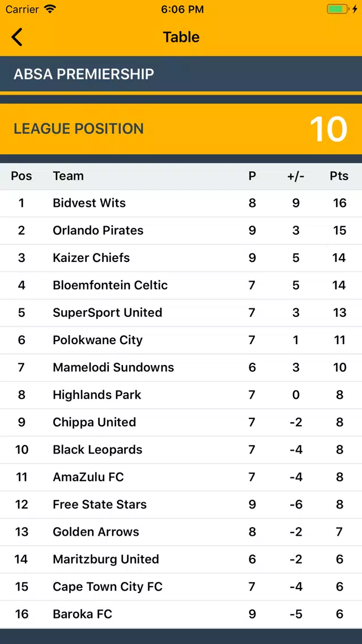Screen dimensions: 362x644
Task: Tap the Free State Stars entry
Action: coord(181,505)
